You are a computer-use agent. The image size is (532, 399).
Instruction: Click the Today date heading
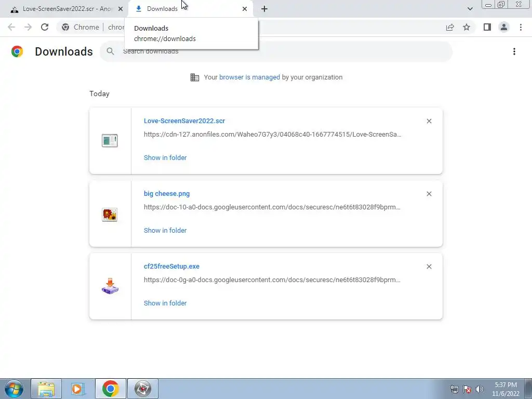point(99,94)
